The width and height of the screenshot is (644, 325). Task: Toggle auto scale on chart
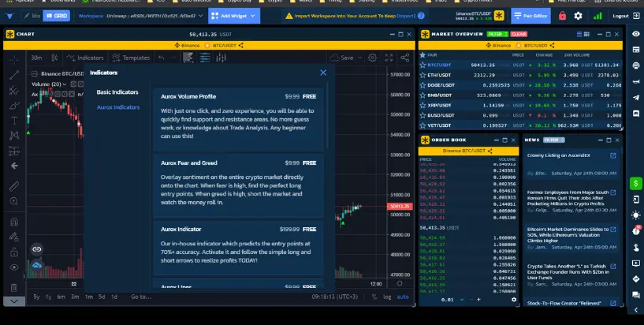pyautogui.click(x=403, y=297)
